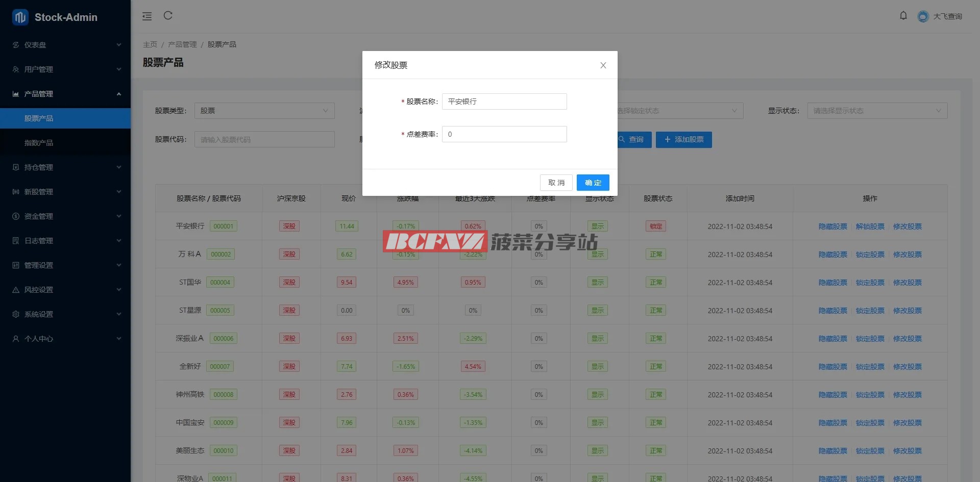Image resolution: width=980 pixels, height=482 pixels.
Task: Collapse the 产品管理 sidebar menu
Action: [x=65, y=94]
